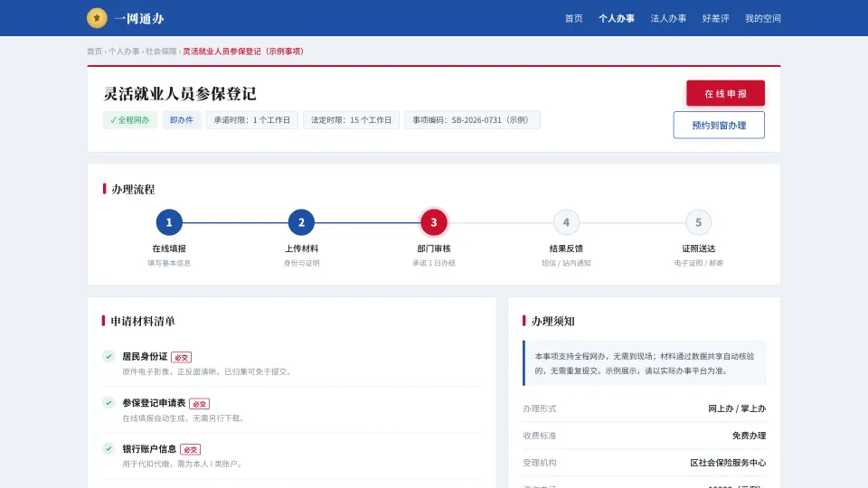Click the 在线填报 step label

pyautogui.click(x=169, y=249)
